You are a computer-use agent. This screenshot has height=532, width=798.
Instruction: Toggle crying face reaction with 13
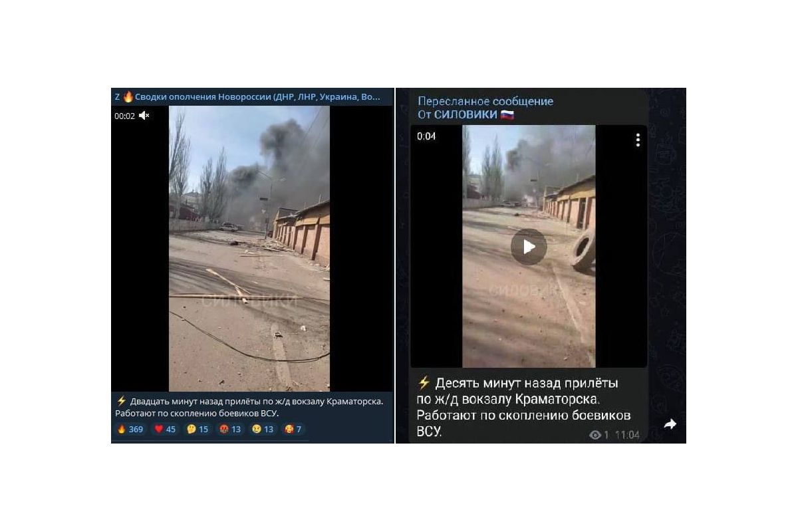[x=263, y=429]
